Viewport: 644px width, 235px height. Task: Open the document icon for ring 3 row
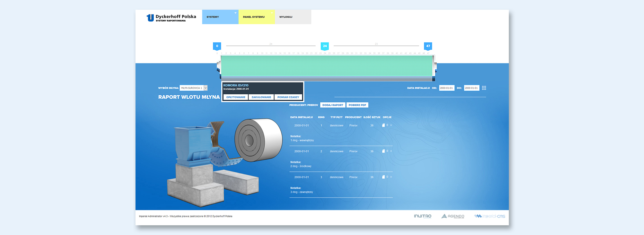(x=383, y=177)
